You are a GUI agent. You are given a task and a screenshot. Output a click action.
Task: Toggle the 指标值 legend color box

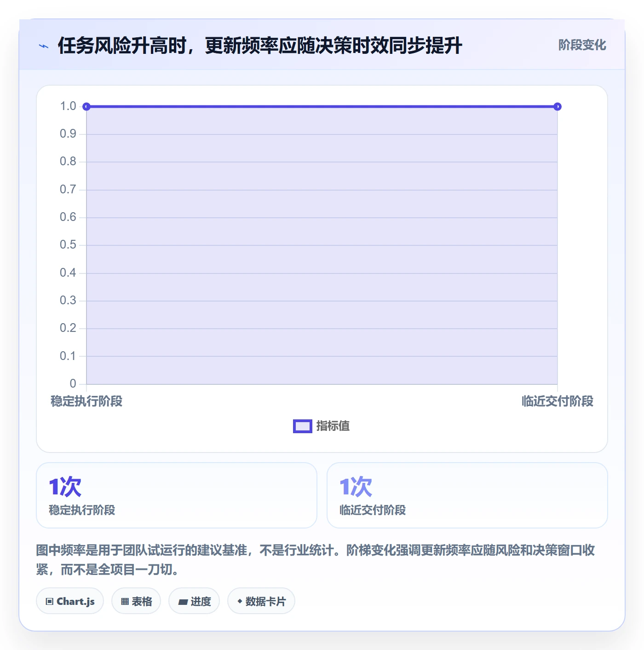click(x=302, y=426)
